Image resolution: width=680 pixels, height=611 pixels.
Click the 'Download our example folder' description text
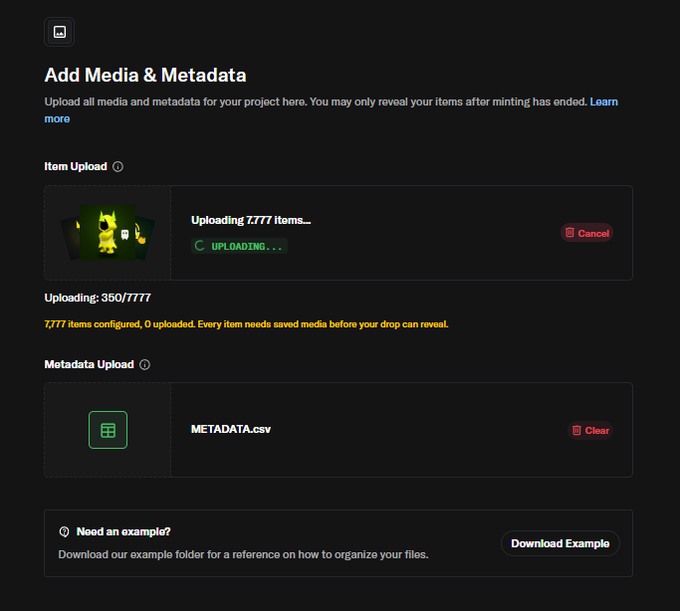pos(243,555)
